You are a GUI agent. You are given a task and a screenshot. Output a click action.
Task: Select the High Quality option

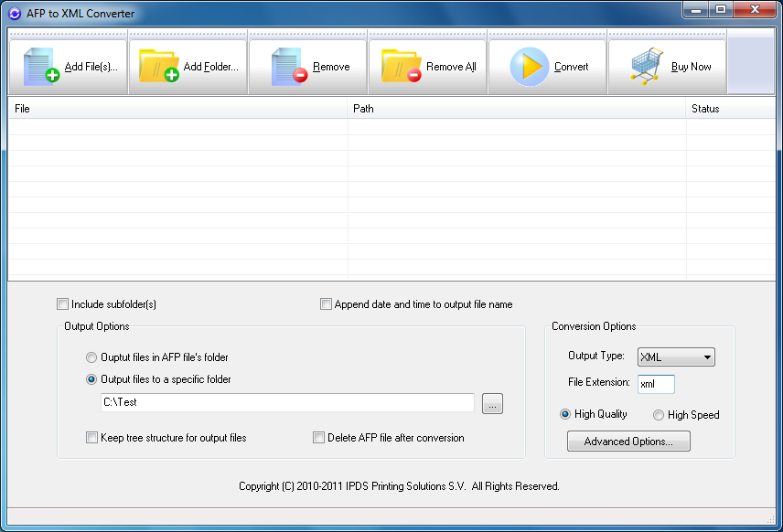(564, 415)
